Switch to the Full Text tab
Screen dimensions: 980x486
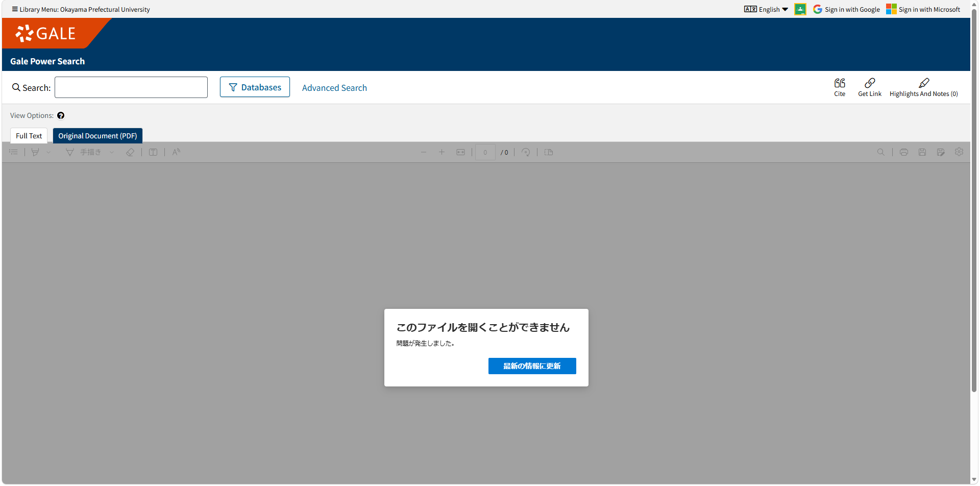click(x=29, y=136)
